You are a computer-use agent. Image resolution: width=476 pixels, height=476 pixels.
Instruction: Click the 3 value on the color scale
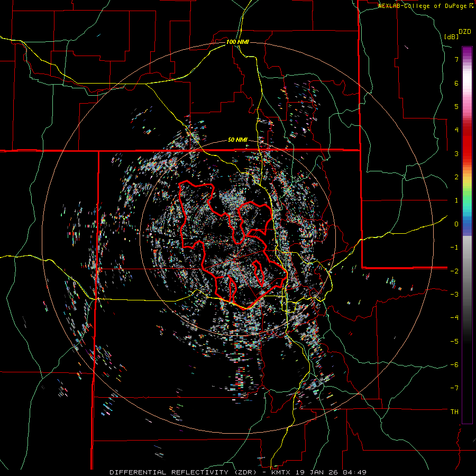pyautogui.click(x=456, y=153)
